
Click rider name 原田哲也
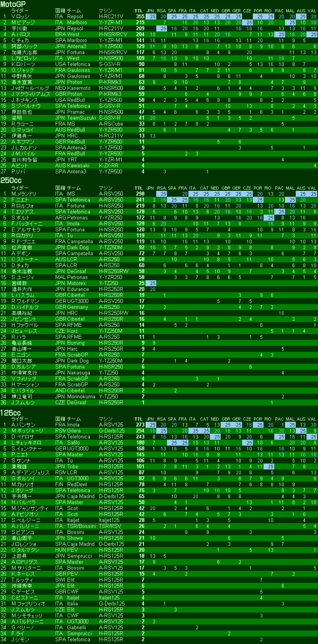click(x=22, y=112)
